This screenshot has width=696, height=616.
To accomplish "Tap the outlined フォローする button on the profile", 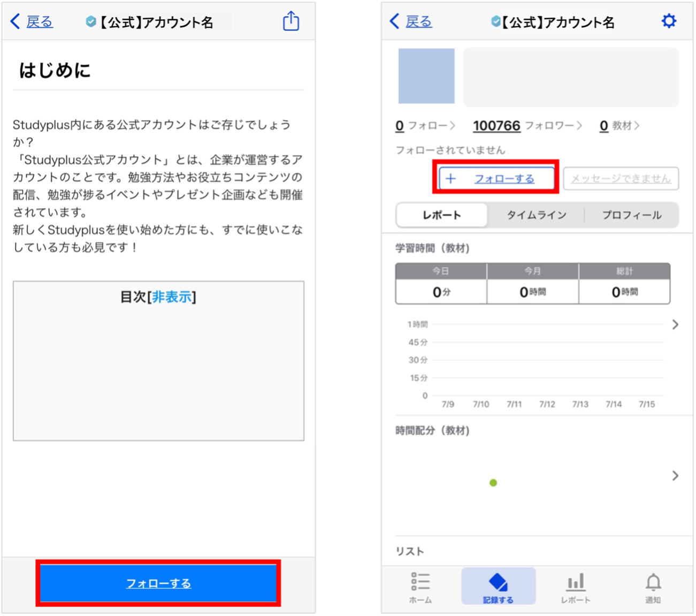I will click(x=496, y=178).
